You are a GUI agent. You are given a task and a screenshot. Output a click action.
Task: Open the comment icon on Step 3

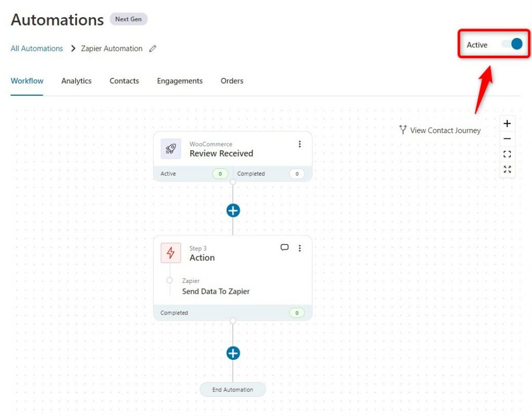pos(284,248)
